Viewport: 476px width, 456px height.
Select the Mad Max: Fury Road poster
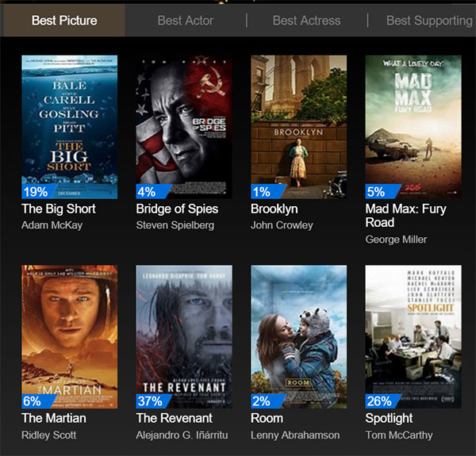(x=413, y=127)
